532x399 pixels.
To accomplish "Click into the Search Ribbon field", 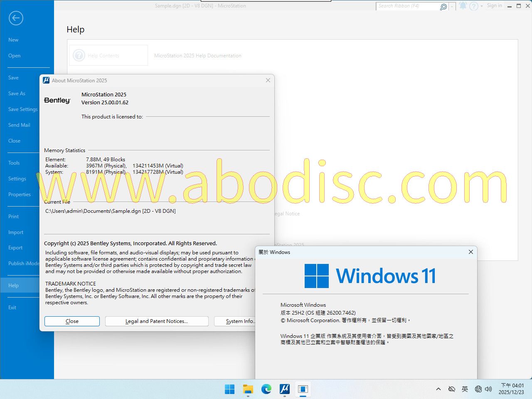I will click(407, 6).
